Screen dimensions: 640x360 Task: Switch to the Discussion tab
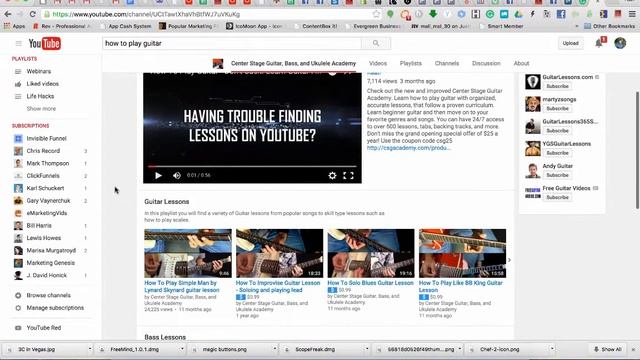click(486, 63)
